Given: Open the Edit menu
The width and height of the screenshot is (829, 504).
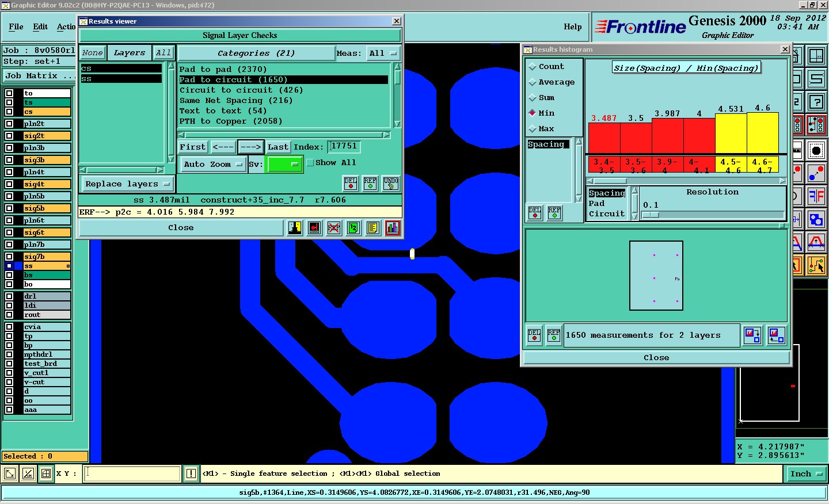Looking at the screenshot, I should pos(40,26).
